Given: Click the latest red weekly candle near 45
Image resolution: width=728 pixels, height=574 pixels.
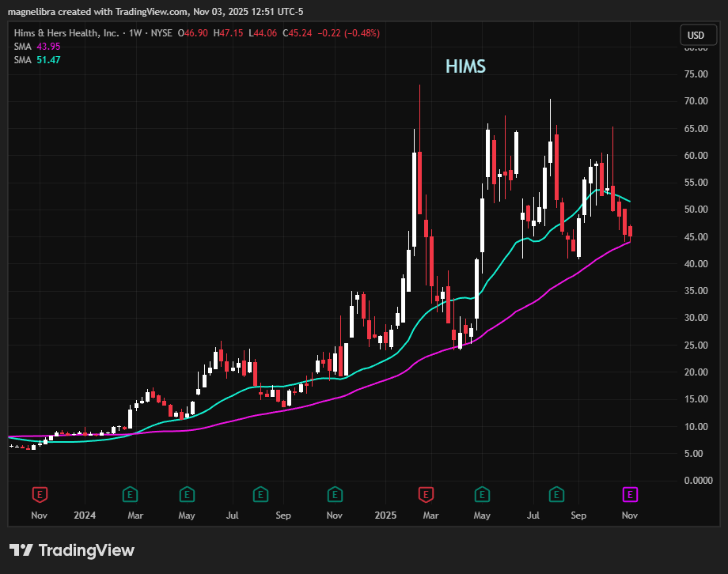Looking at the screenshot, I should coord(630,231).
